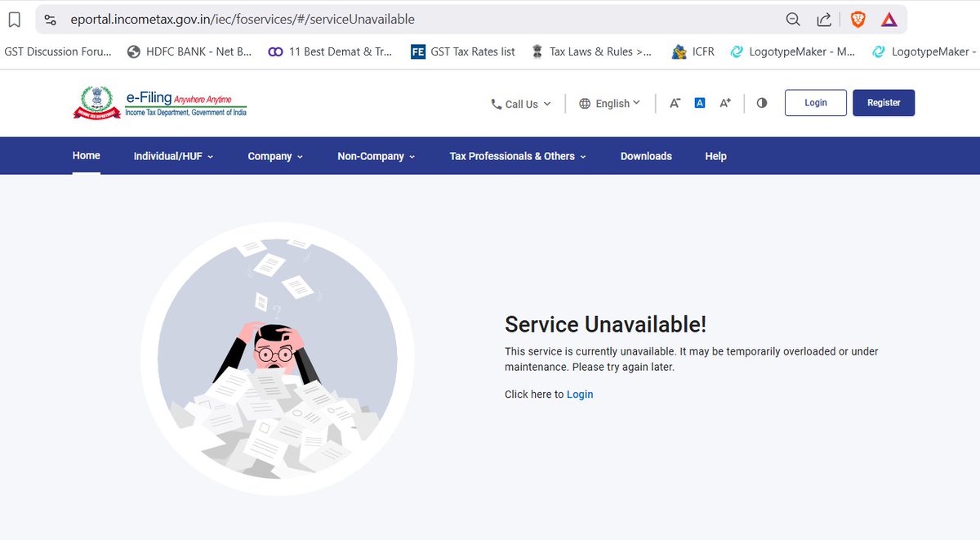Open Brave Shields lion icon

857,20
